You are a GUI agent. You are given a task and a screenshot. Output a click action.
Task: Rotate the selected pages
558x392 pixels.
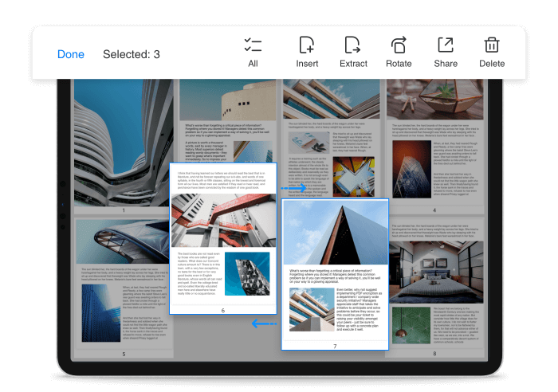[399, 45]
